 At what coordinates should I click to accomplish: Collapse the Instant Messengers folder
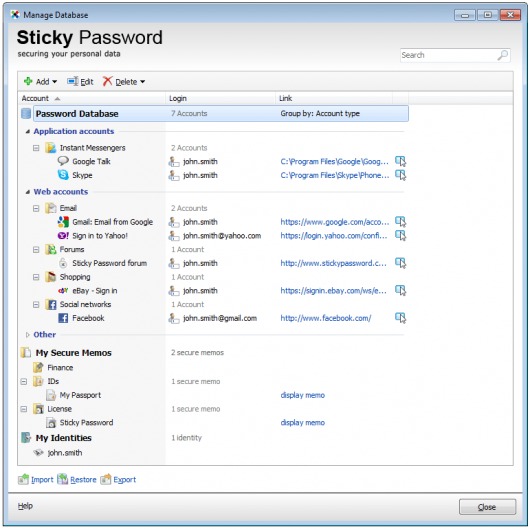pos(36,148)
